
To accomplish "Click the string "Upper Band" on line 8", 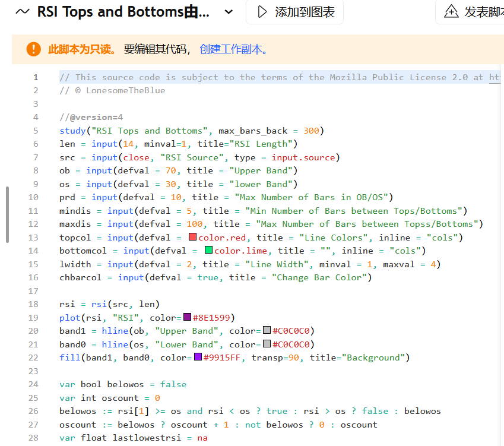I will pyautogui.click(x=261, y=171).
